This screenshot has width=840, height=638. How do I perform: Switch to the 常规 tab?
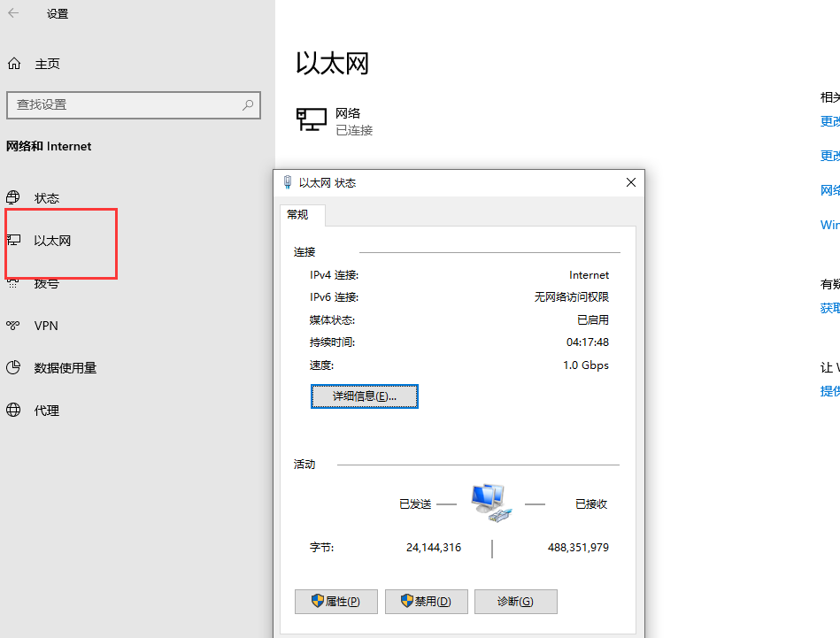coord(298,215)
